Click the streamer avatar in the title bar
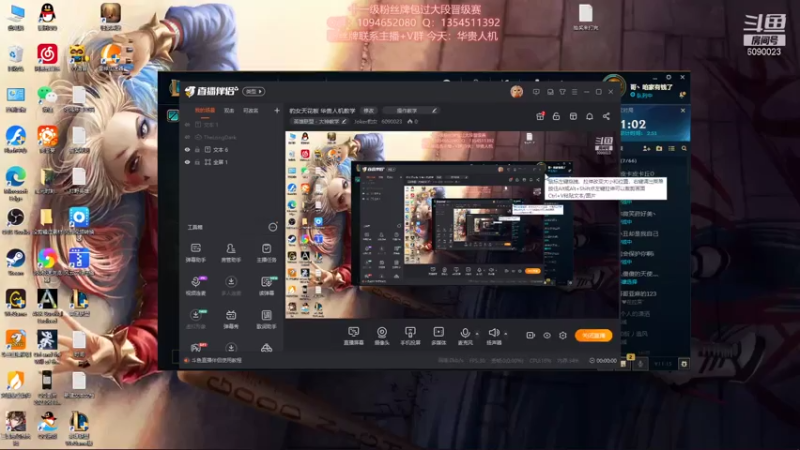800x450 pixels. (x=516, y=92)
